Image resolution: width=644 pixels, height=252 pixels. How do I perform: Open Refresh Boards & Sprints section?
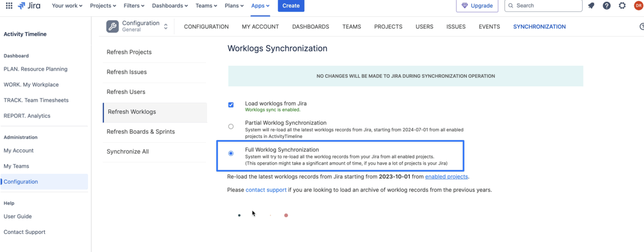pyautogui.click(x=140, y=132)
